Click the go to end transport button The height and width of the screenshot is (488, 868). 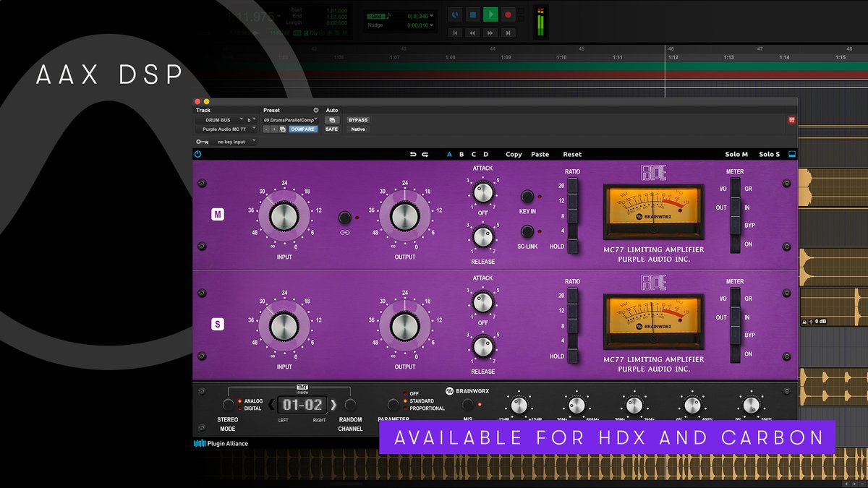(508, 33)
